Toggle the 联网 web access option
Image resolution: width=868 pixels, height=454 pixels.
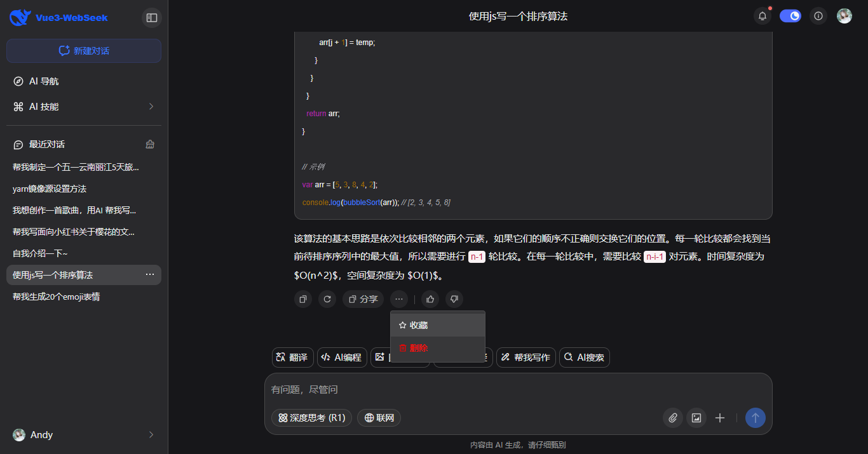pyautogui.click(x=379, y=418)
